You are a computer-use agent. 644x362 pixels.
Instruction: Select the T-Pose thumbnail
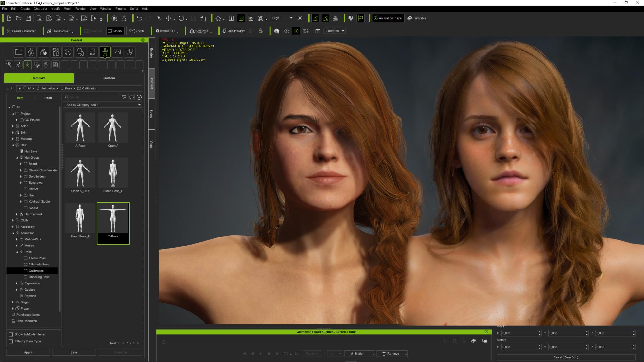[x=113, y=223]
